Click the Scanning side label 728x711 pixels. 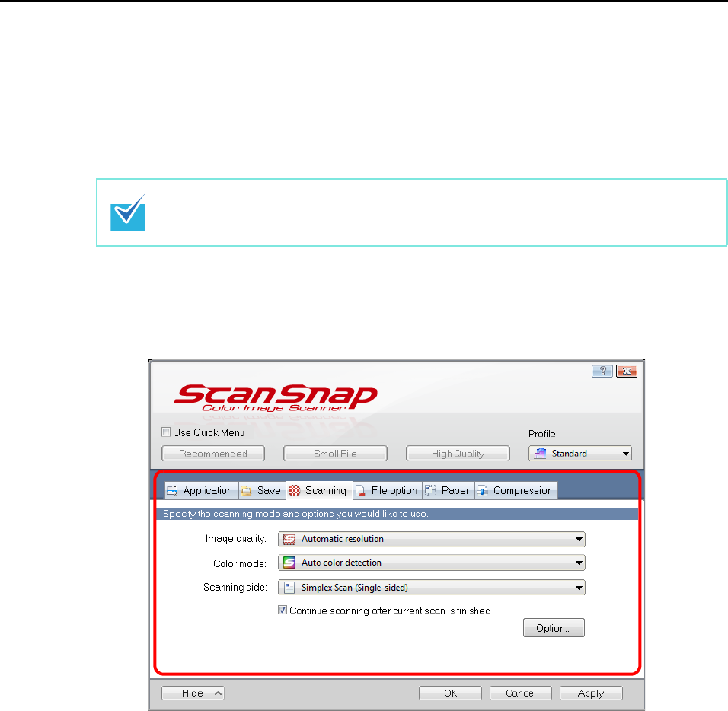(x=235, y=588)
